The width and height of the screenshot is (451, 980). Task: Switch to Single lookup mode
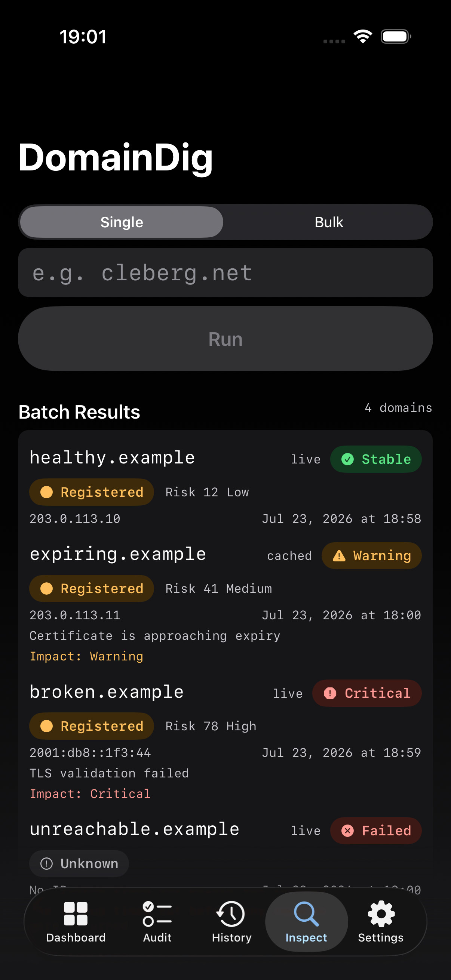point(122,222)
